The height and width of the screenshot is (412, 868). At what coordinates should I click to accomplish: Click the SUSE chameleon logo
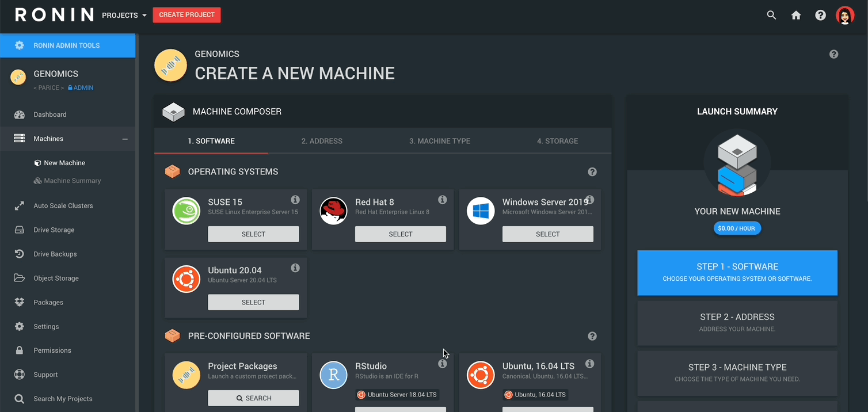click(186, 211)
